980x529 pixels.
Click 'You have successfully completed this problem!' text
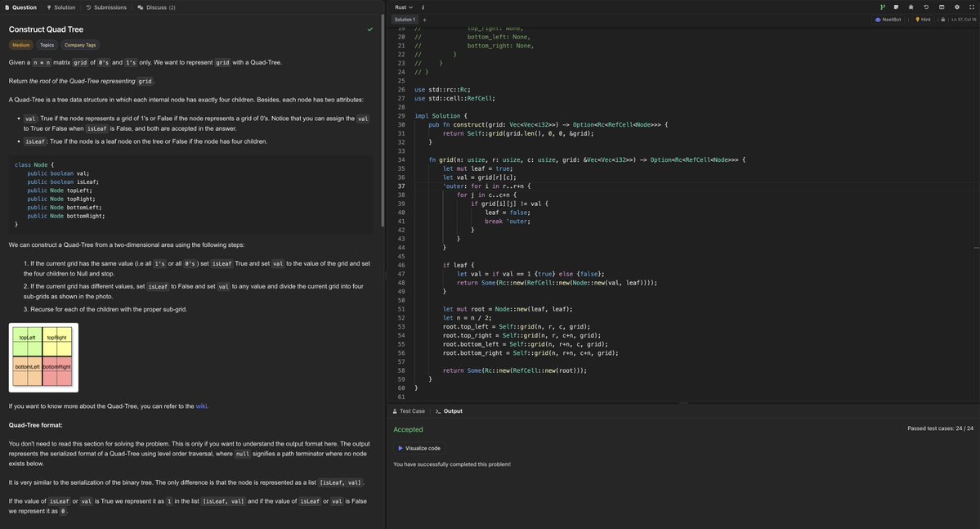tap(452, 464)
